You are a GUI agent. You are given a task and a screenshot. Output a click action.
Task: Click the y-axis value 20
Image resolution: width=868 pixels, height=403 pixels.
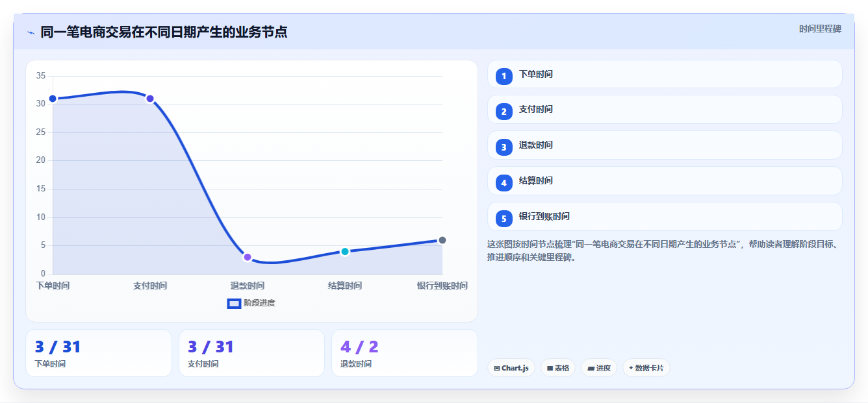pos(41,160)
